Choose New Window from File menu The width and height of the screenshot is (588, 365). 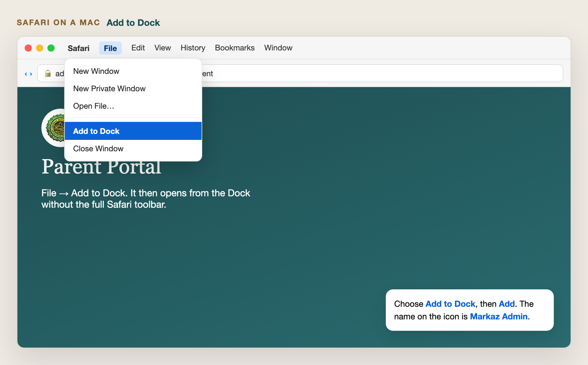(x=133, y=71)
